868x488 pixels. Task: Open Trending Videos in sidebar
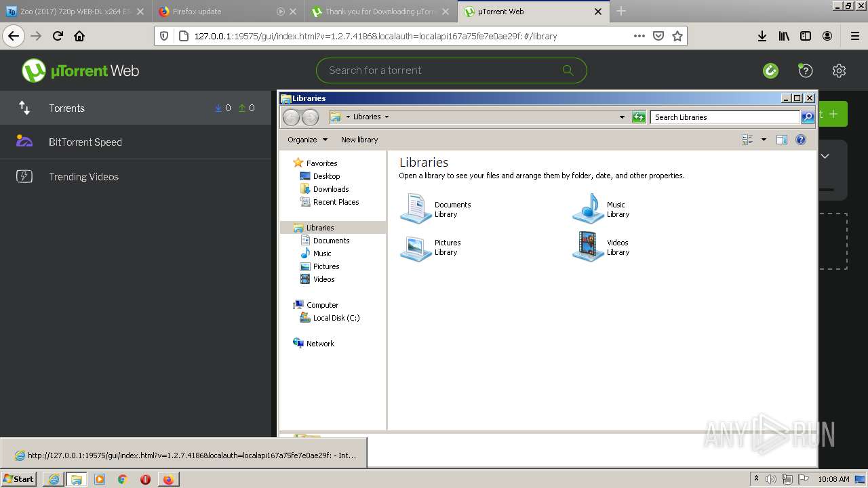pyautogui.click(x=136, y=176)
